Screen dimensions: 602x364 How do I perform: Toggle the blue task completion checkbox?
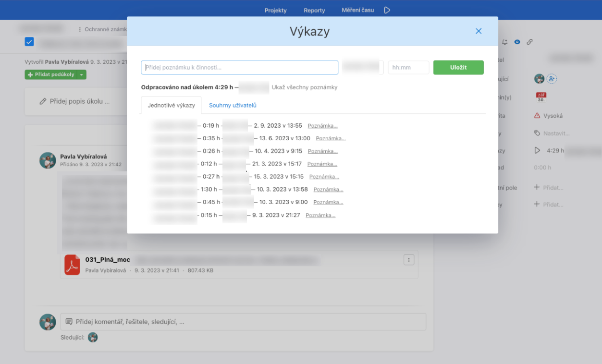[29, 42]
